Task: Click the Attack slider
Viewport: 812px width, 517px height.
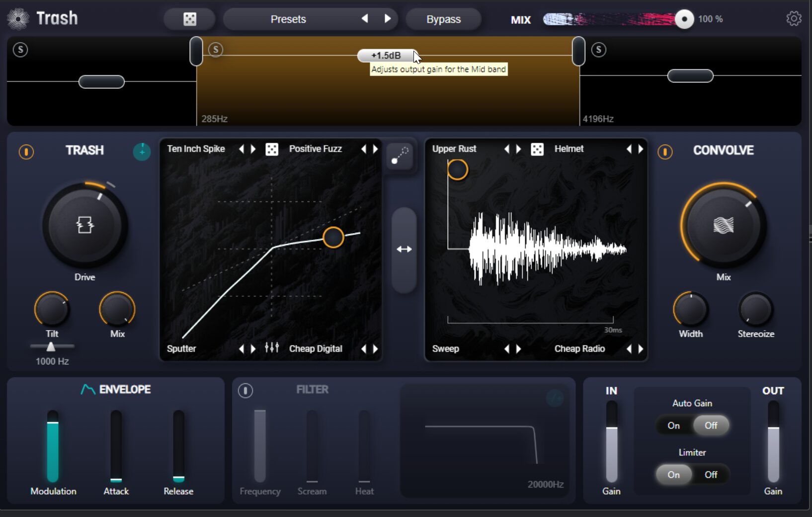Action: pyautogui.click(x=116, y=446)
